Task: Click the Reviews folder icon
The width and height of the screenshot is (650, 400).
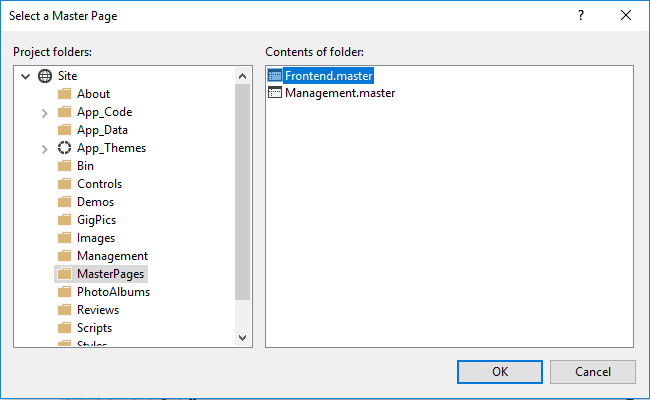Action: [x=65, y=310]
